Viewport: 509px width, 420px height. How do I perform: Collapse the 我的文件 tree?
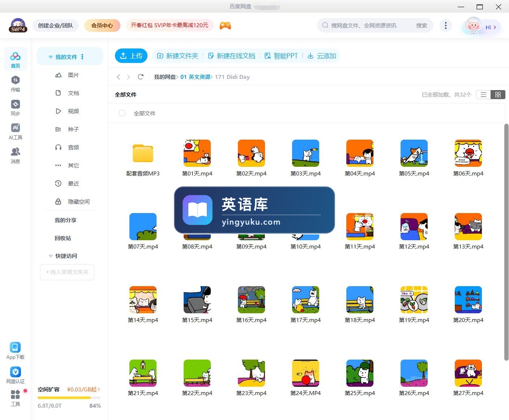click(x=51, y=57)
